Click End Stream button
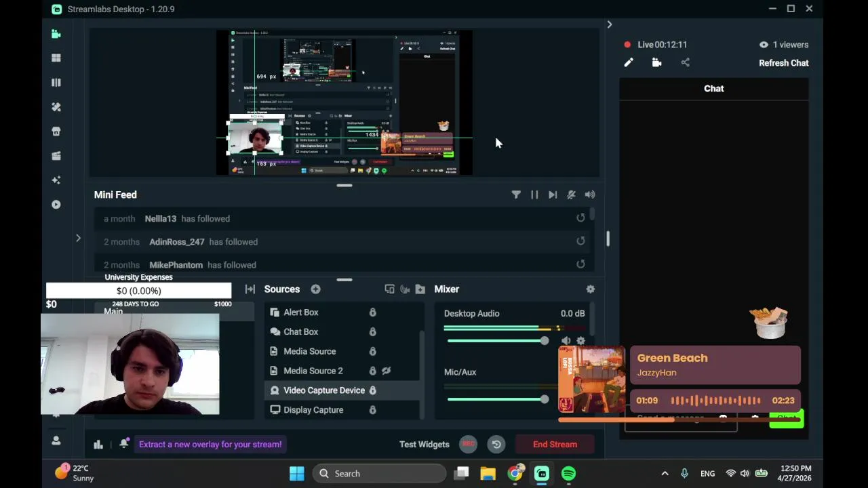This screenshot has width=868, height=488. (555, 445)
